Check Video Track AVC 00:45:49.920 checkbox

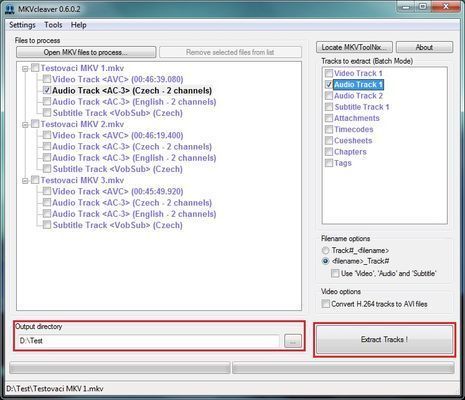[x=47, y=191]
